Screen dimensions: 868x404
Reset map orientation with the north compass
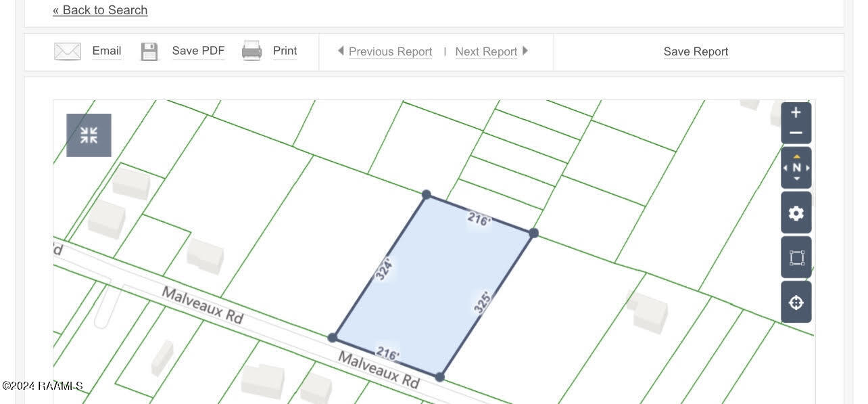[796, 168]
